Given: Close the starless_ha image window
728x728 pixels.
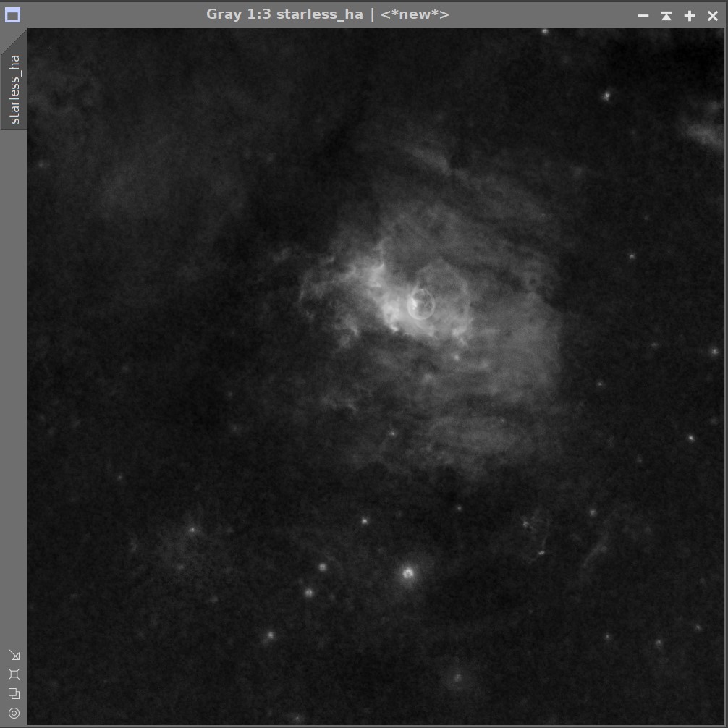Looking at the screenshot, I should pyautogui.click(x=713, y=16).
